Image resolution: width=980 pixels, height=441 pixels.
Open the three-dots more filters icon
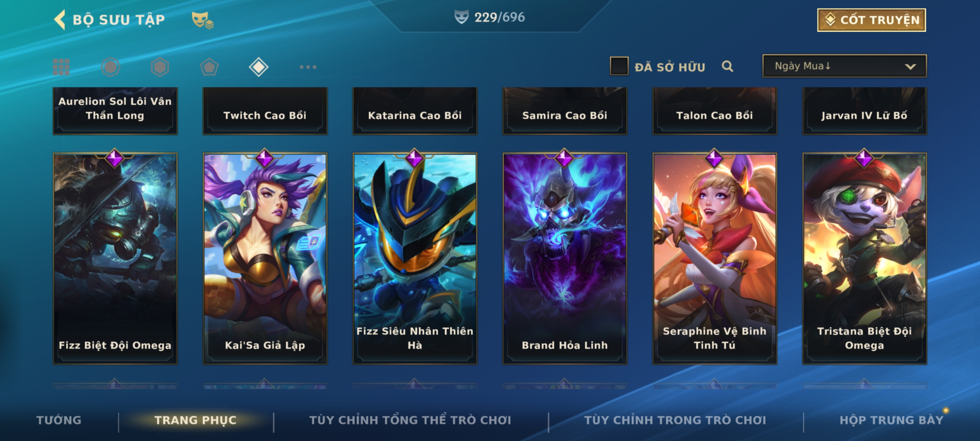(x=308, y=67)
